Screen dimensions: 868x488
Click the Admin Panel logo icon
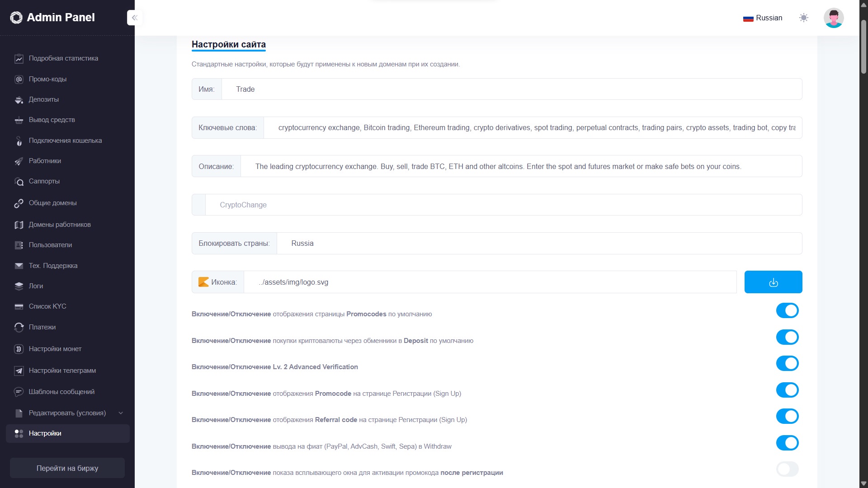(x=16, y=18)
